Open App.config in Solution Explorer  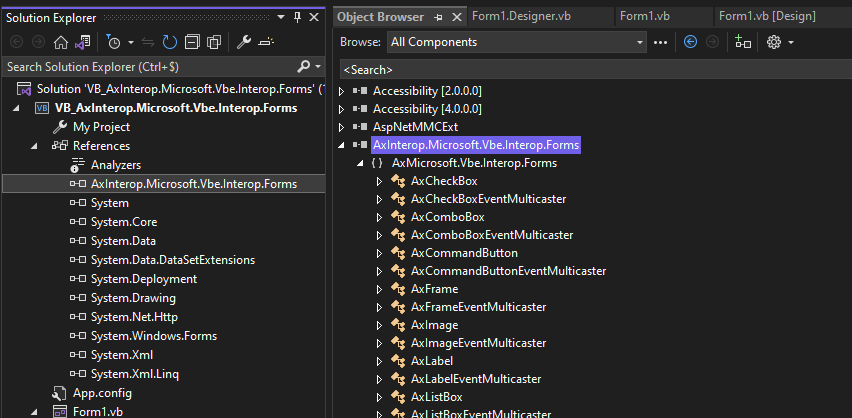(102, 392)
